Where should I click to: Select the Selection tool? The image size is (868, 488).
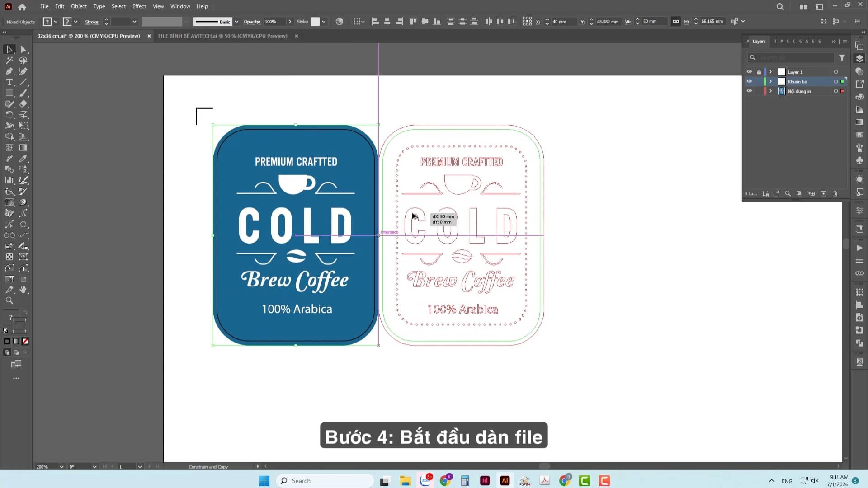pyautogui.click(x=9, y=49)
